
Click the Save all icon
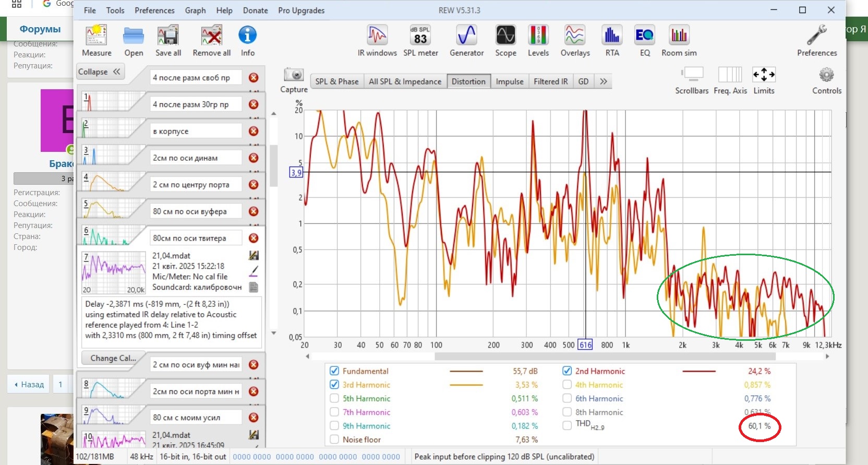coord(168,35)
